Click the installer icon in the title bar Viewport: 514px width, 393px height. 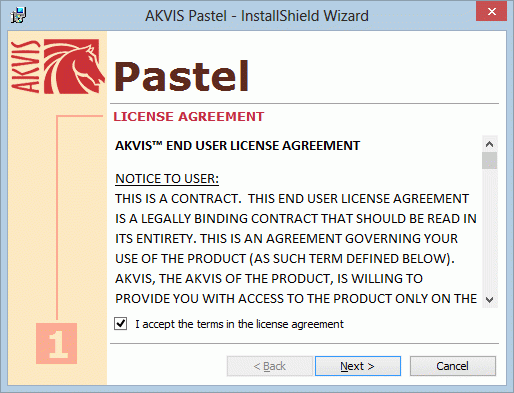(18, 15)
